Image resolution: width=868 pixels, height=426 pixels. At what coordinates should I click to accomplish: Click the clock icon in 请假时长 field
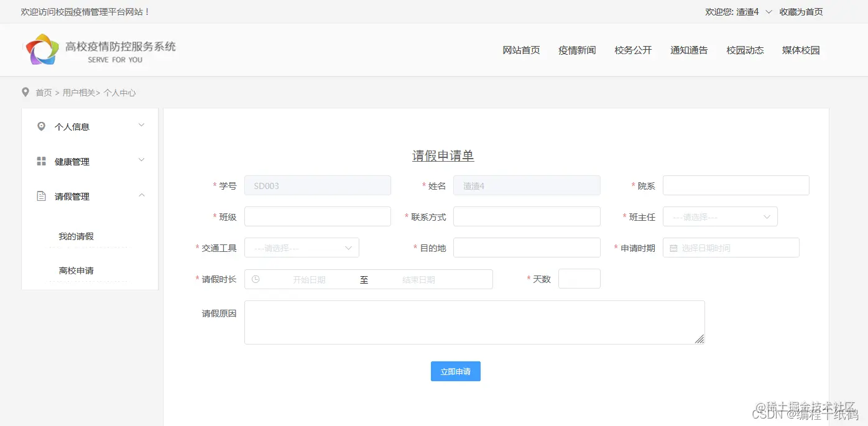255,279
